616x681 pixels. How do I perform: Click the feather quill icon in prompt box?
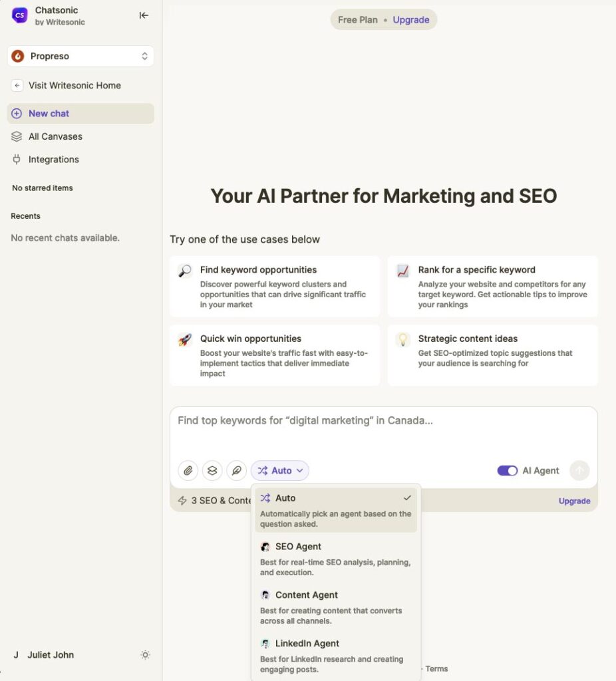(x=236, y=471)
